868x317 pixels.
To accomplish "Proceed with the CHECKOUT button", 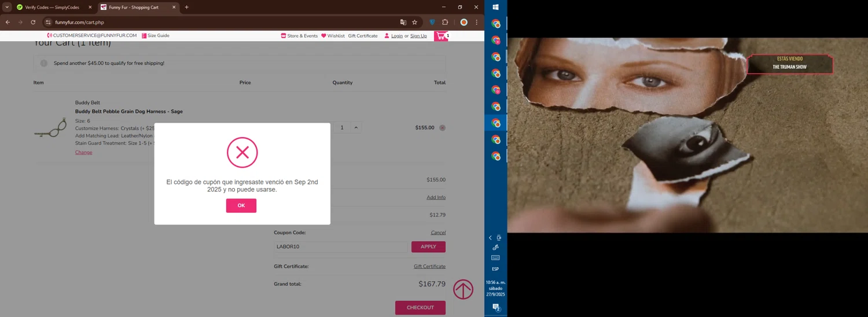I will coord(420,308).
